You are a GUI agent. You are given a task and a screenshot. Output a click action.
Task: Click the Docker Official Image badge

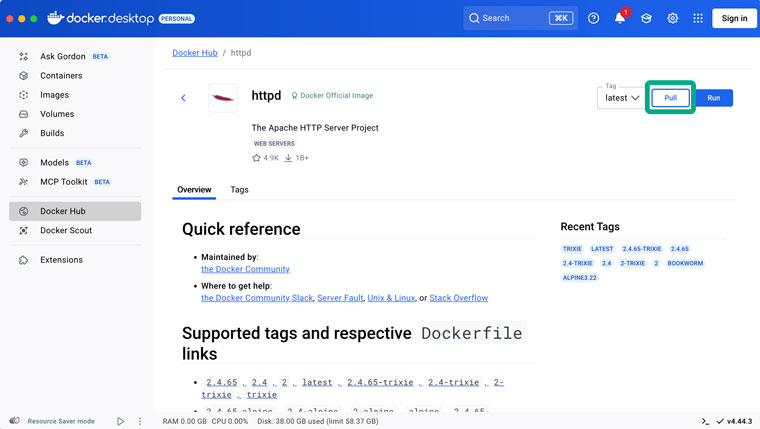coord(332,95)
